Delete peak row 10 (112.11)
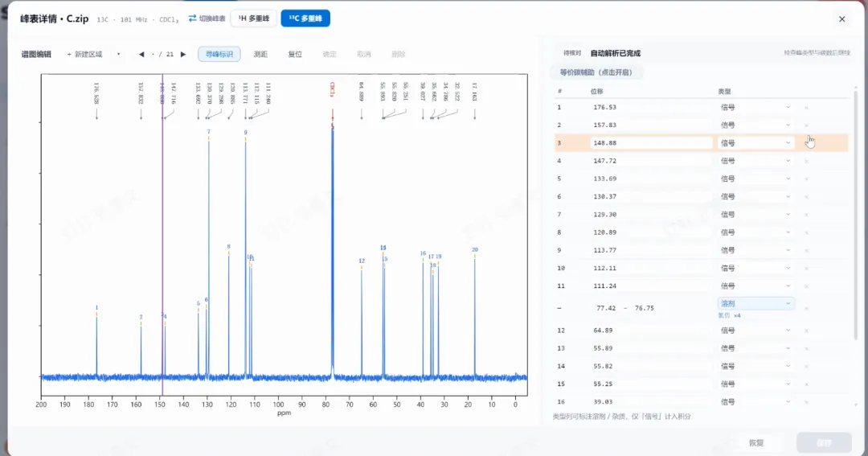Image resolution: width=868 pixels, height=456 pixels. click(807, 268)
